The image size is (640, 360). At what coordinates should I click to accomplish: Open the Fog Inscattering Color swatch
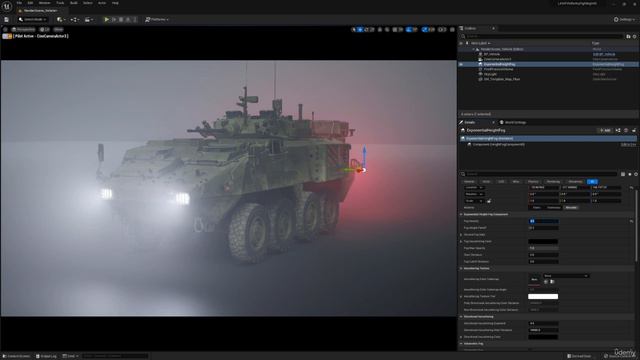click(543, 242)
